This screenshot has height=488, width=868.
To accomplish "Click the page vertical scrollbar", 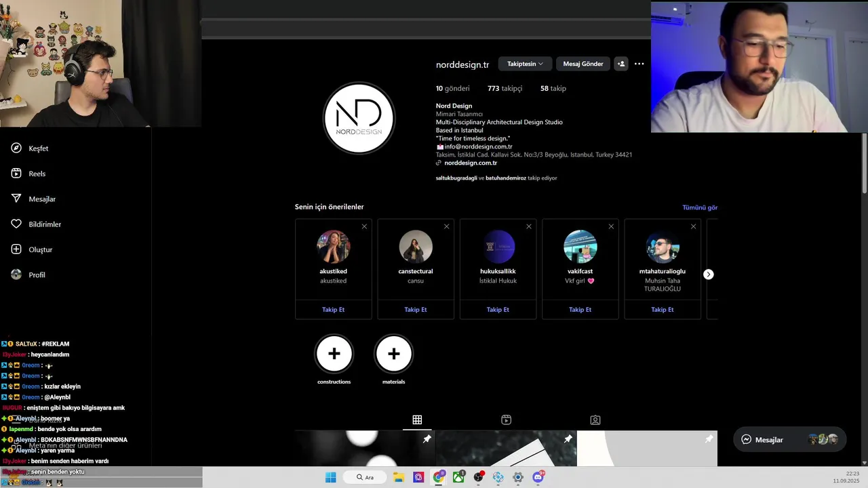I will pos(864,163).
